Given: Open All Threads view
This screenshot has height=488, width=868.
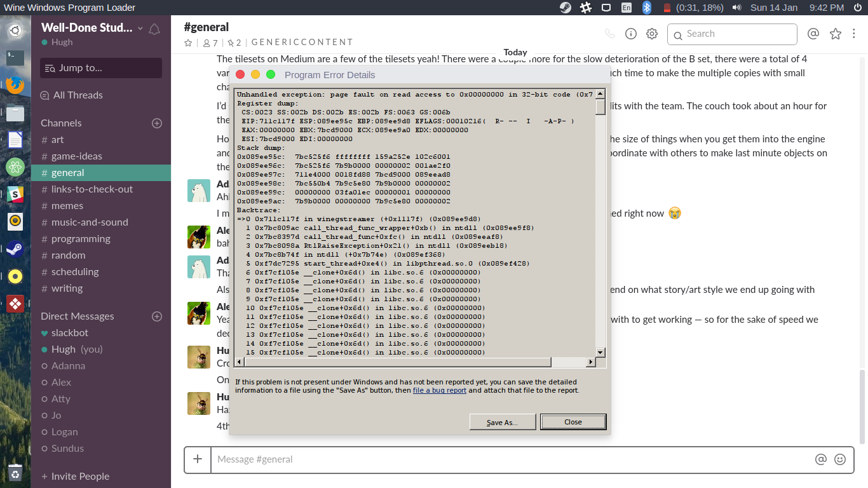Looking at the screenshot, I should point(71,95).
